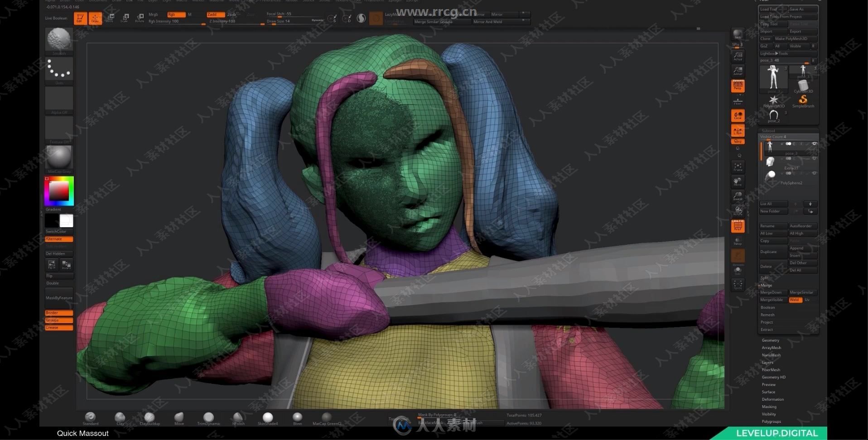The image size is (868, 440).
Task: Expand the Boolean section
Action: point(767,307)
